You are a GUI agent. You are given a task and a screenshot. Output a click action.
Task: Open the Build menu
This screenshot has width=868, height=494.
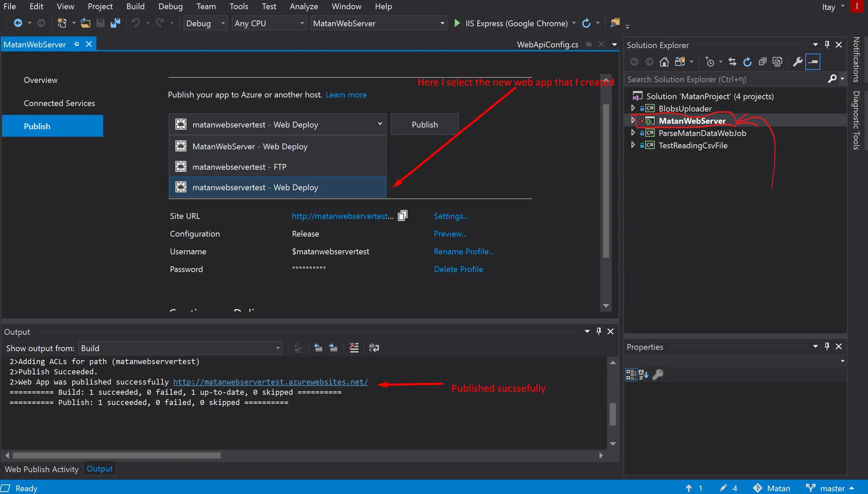(x=135, y=6)
